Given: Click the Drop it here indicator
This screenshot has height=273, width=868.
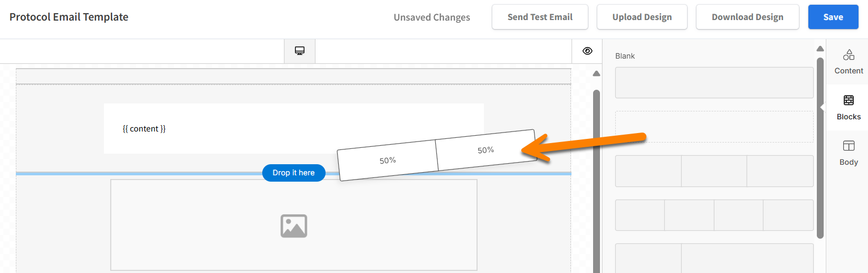Looking at the screenshot, I should click(293, 173).
